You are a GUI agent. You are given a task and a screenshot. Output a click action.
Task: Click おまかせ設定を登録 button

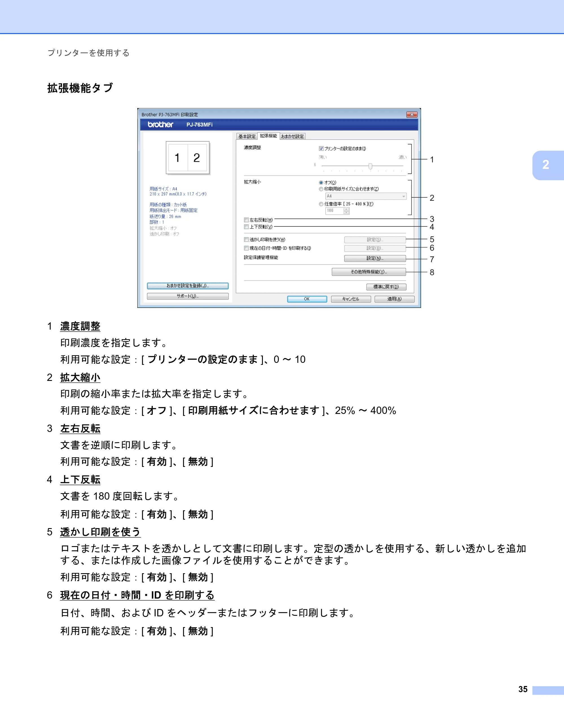click(x=188, y=286)
